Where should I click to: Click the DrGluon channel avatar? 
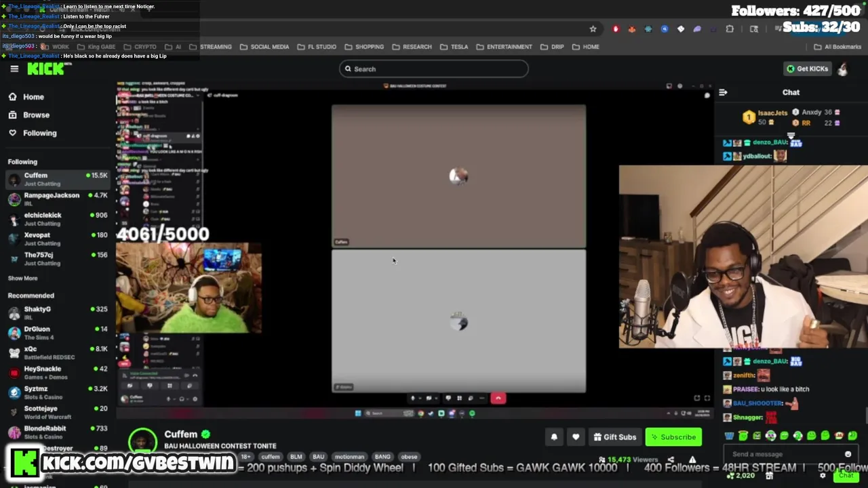coord(14,333)
